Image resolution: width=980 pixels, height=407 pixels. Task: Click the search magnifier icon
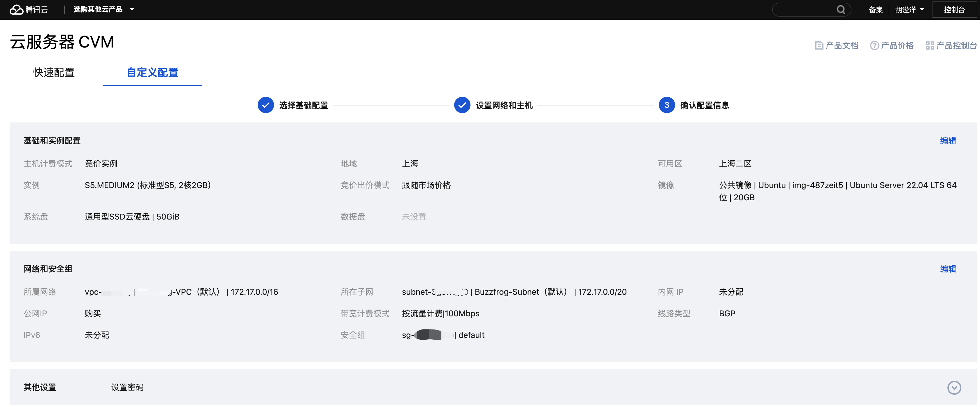click(x=841, y=10)
